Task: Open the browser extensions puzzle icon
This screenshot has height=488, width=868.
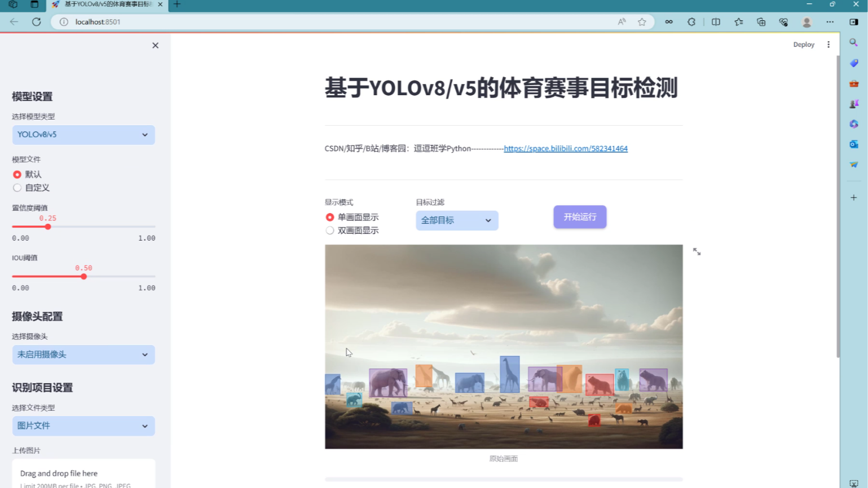Action: (691, 22)
